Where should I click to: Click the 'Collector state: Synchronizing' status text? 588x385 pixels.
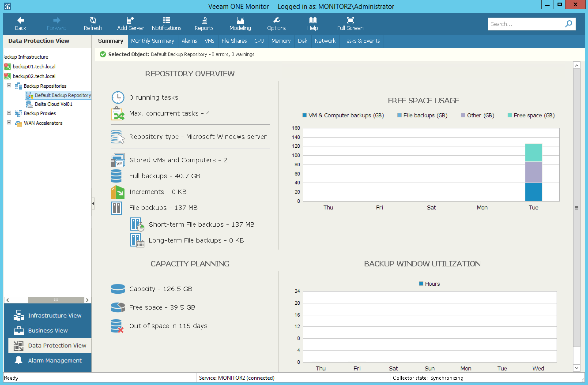[x=428, y=378]
